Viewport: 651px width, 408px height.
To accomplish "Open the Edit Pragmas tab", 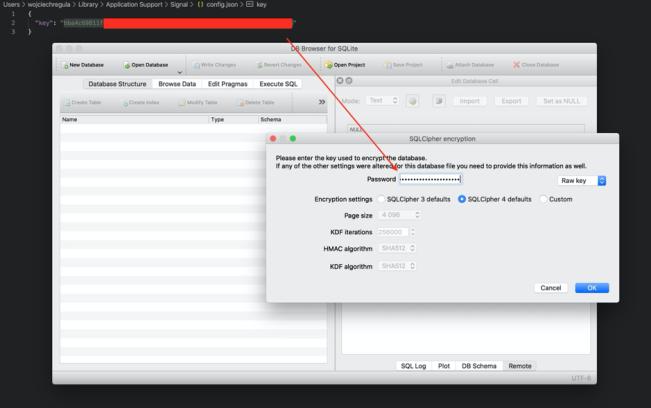I will 228,84.
